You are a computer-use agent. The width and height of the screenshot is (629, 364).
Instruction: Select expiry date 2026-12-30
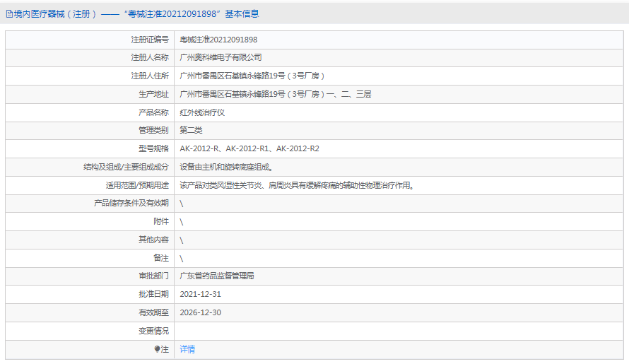click(x=200, y=312)
